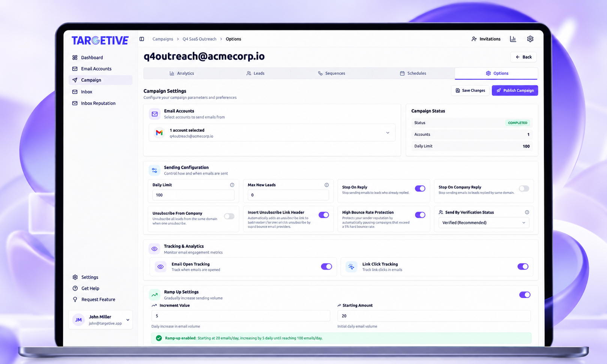Click the Starting Amount input field
This screenshot has width=607, height=364.
pos(434,316)
